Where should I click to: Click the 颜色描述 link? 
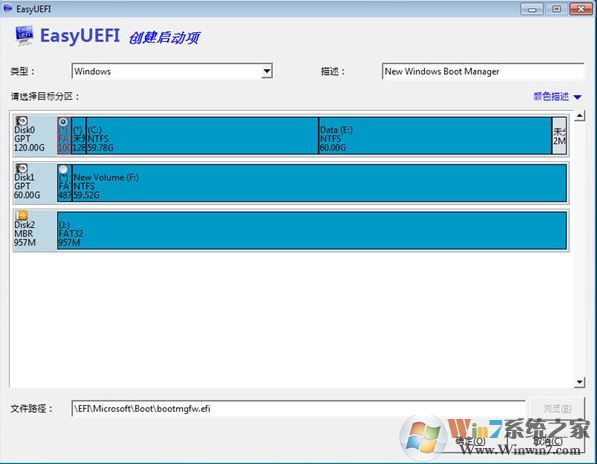(x=551, y=97)
